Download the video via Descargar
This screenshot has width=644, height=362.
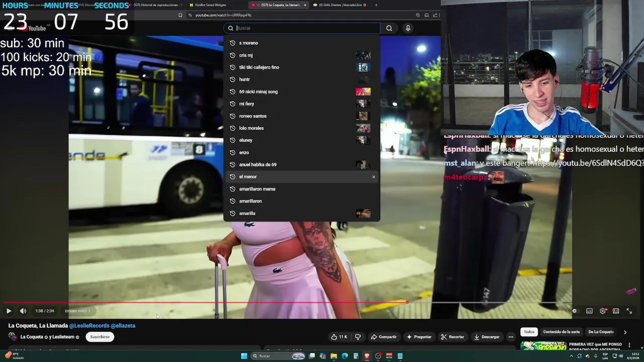click(487, 337)
